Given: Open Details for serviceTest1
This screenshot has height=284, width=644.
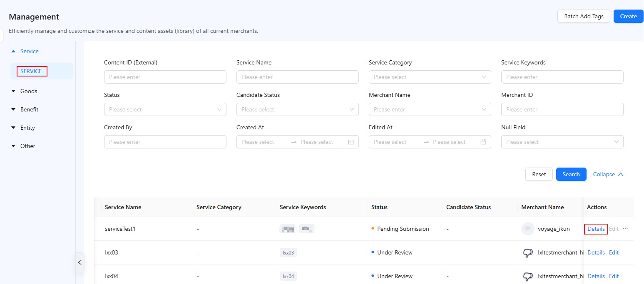Looking at the screenshot, I should tap(596, 229).
